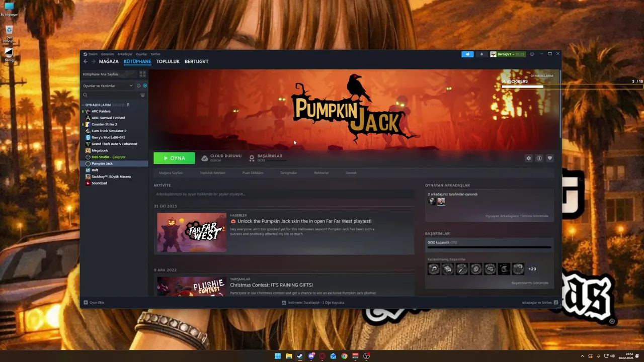Collapse the OYNADIKLARIM collection
644x362 pixels.
(x=83, y=105)
